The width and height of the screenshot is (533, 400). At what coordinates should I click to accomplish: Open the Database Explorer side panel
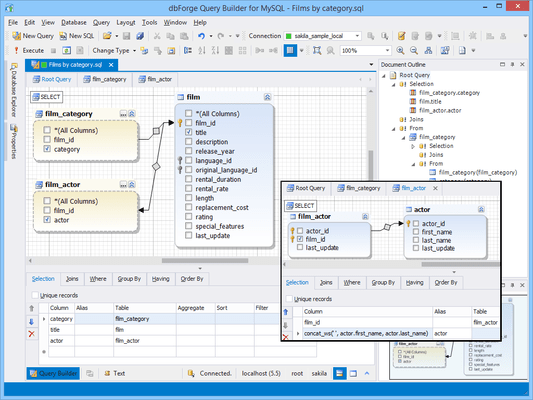(14, 90)
